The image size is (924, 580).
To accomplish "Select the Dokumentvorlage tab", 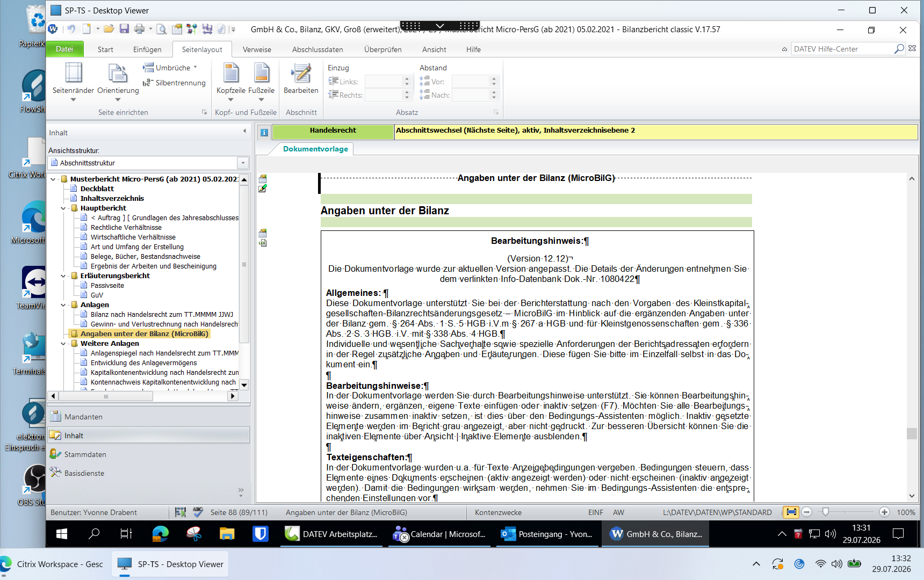I will (x=315, y=149).
